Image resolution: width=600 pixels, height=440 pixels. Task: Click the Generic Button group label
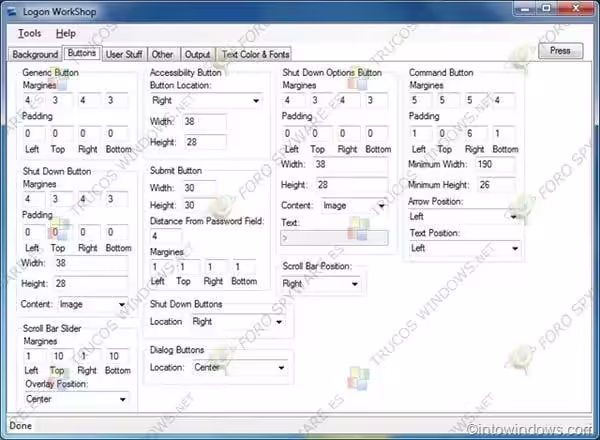click(x=51, y=73)
